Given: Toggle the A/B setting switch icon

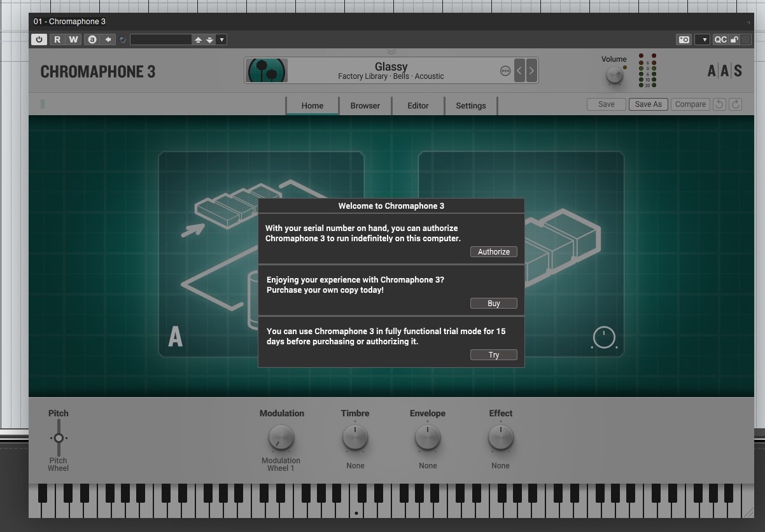Looking at the screenshot, I should (92, 39).
